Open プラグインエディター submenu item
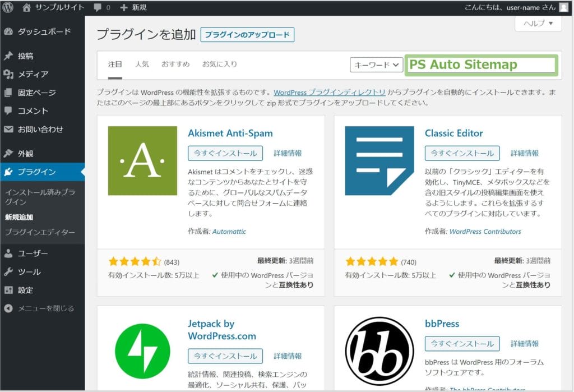This screenshot has width=574, height=392. (40, 232)
